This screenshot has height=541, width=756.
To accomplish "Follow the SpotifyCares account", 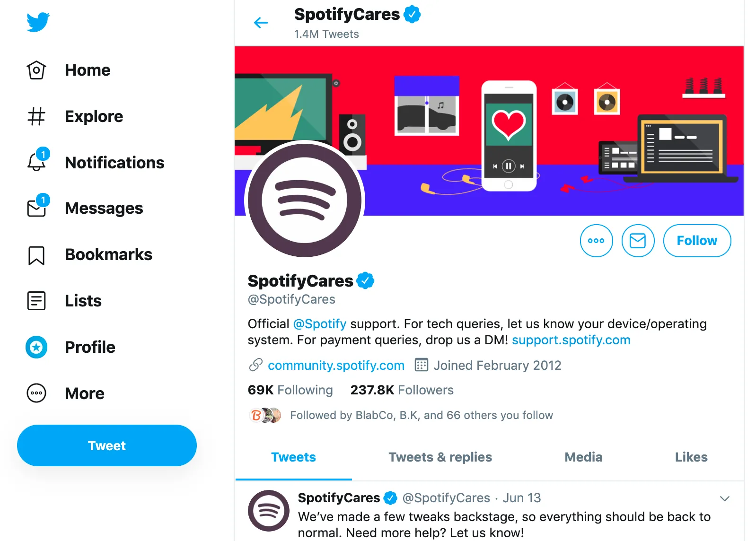I will pyautogui.click(x=696, y=241).
